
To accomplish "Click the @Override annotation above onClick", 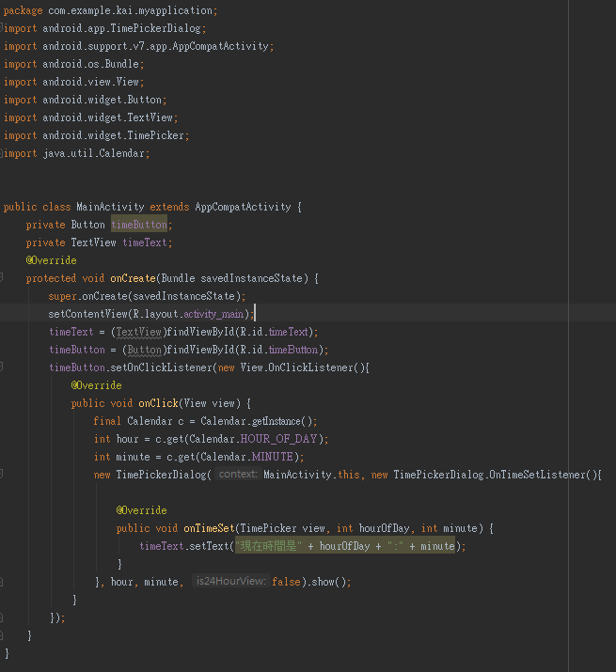I will tap(96, 385).
